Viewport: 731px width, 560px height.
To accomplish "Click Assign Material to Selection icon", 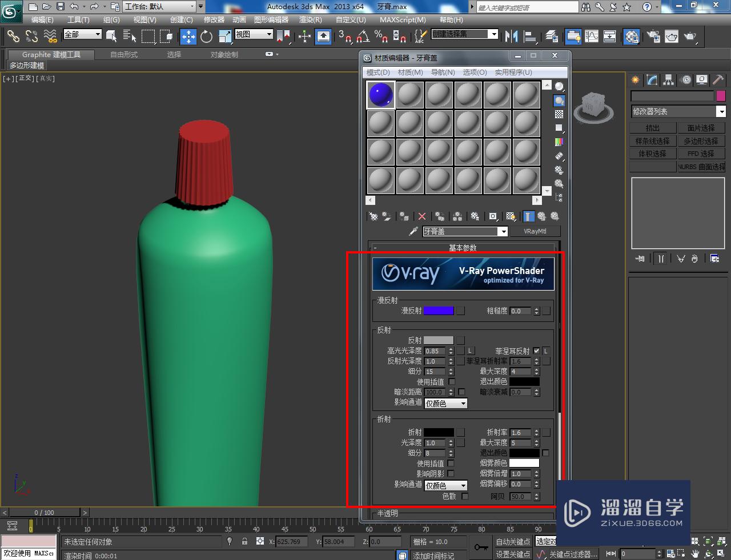I will [x=404, y=216].
